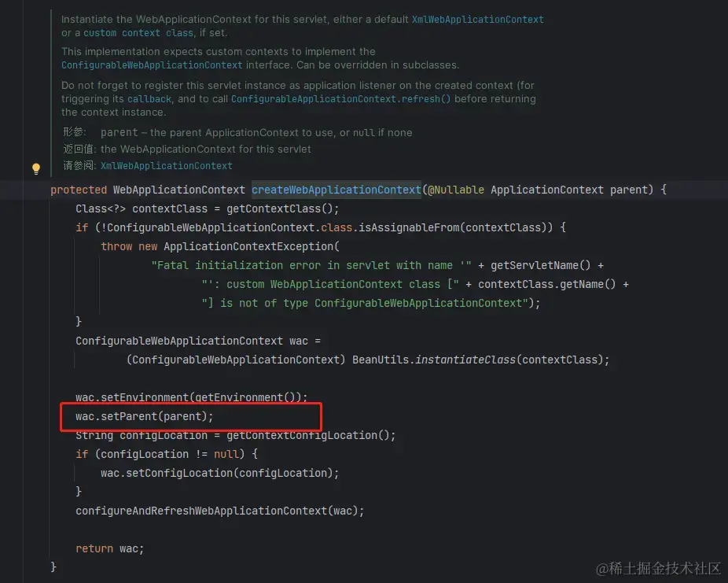Follow the 'custom context class' doc link
Image resolution: width=728 pixels, height=583 pixels.
coord(138,33)
